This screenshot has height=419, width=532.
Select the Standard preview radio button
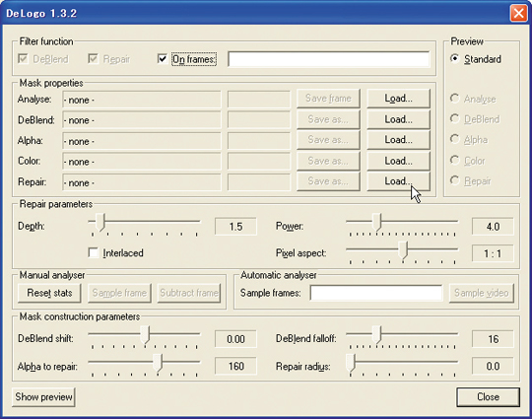point(454,58)
